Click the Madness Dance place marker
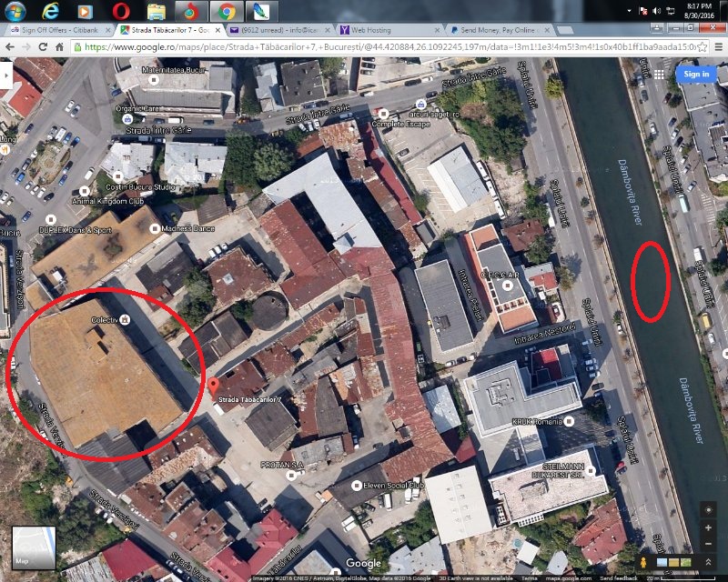 coord(155,228)
